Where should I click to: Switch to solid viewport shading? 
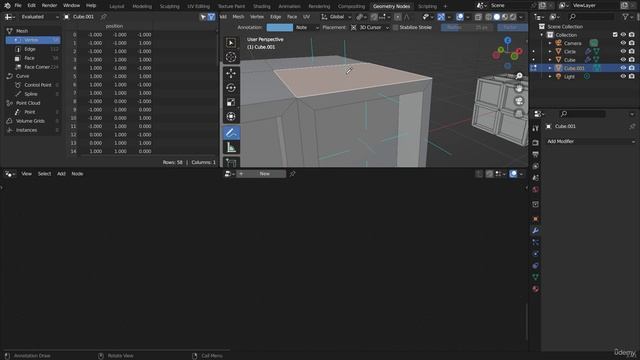497,17
